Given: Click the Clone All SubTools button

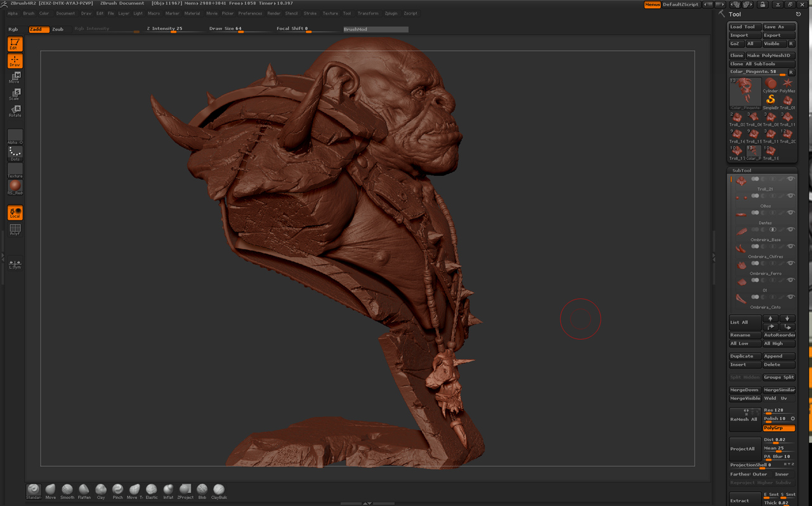Looking at the screenshot, I should pyautogui.click(x=762, y=64).
